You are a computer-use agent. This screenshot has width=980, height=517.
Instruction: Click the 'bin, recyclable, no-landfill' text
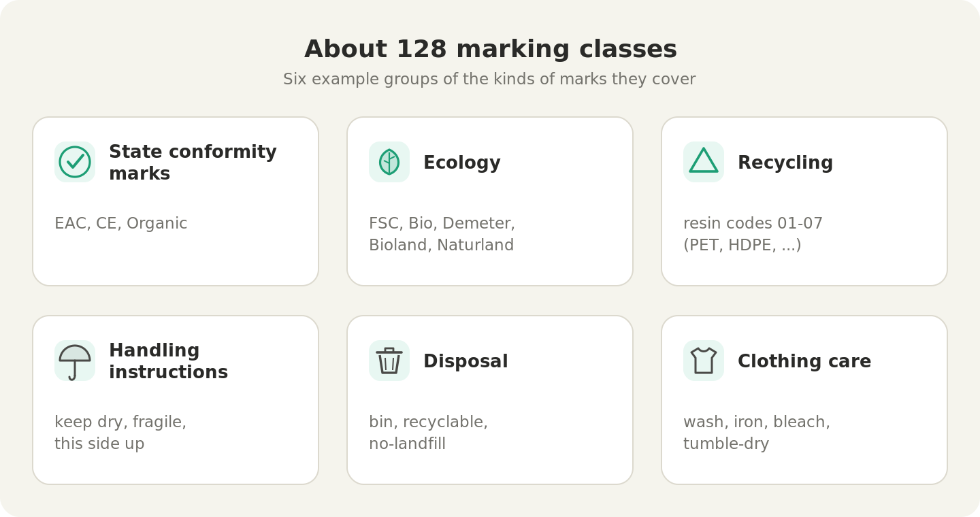(x=428, y=433)
